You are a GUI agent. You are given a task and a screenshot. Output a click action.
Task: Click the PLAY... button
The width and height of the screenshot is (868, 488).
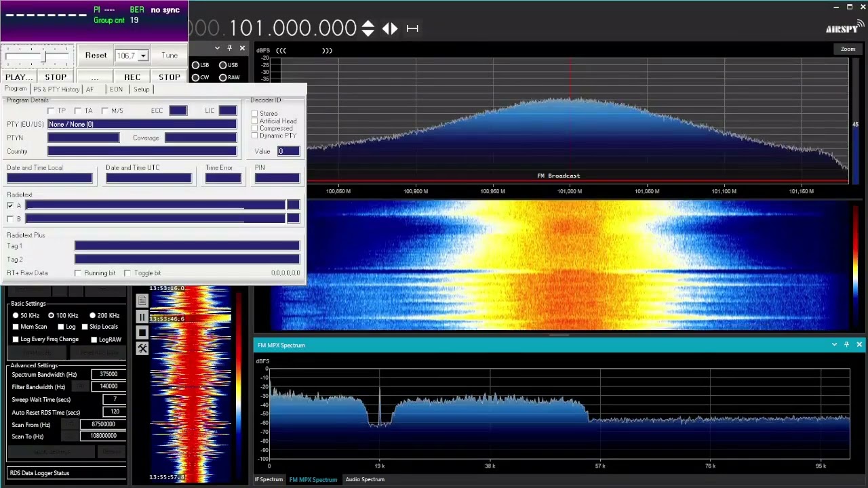[19, 77]
